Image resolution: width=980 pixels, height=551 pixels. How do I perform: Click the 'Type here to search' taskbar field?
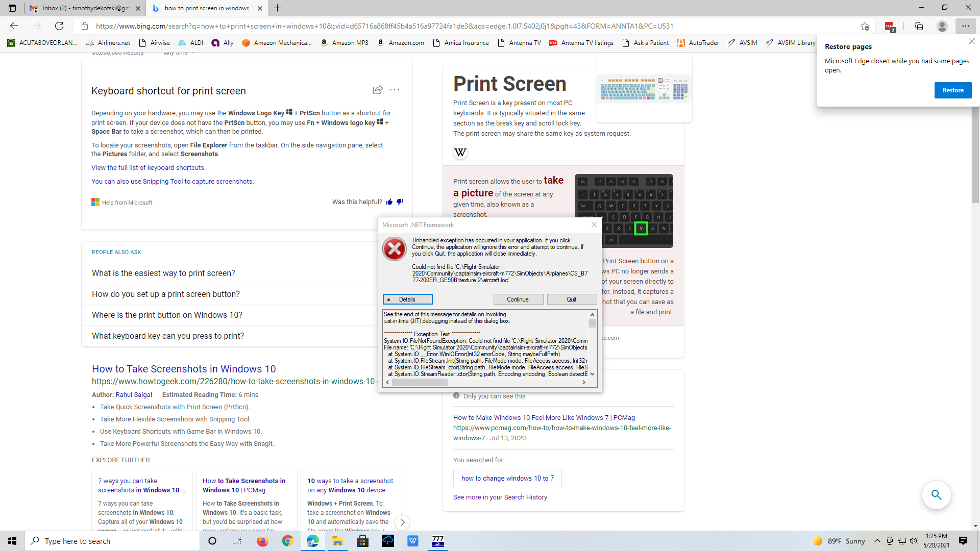click(112, 541)
